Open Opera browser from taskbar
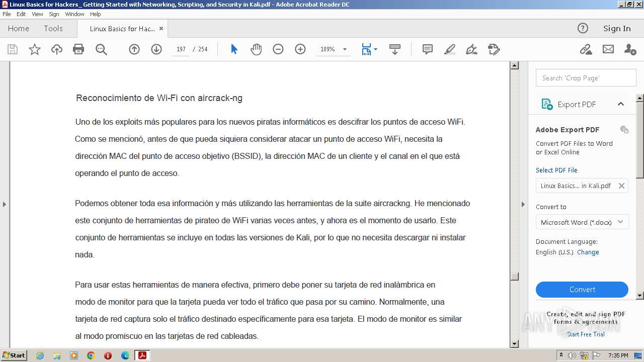The width and height of the screenshot is (644, 362). (x=108, y=355)
